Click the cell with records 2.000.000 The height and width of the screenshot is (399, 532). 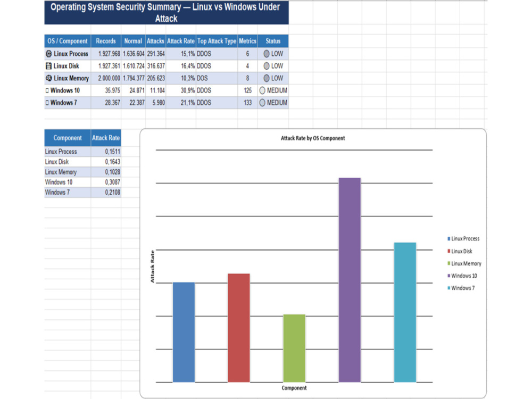pos(106,78)
